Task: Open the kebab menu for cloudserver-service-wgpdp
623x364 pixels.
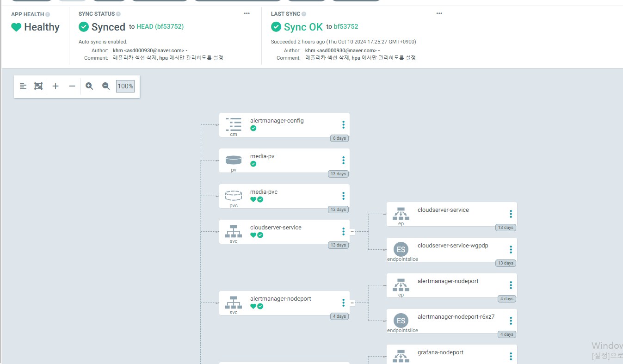Action: 511,249
